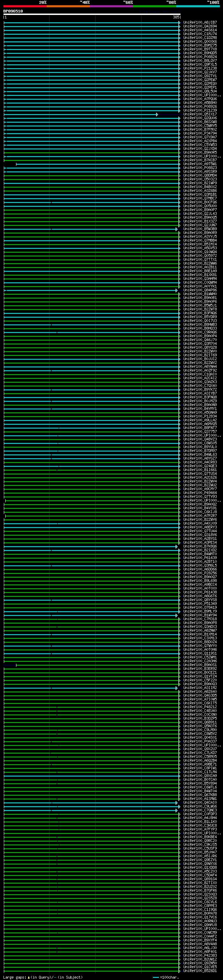Select the green ~80% identity legend swatch

click(x=155, y=6)
